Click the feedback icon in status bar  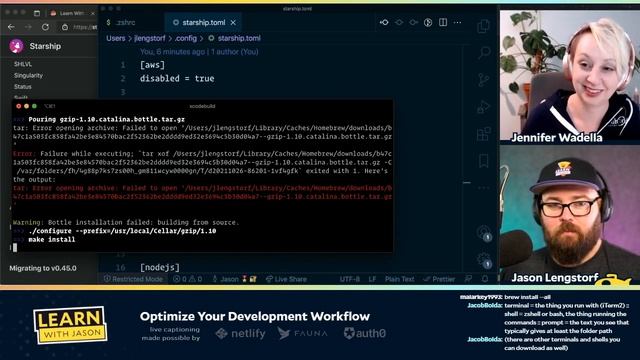(468, 279)
